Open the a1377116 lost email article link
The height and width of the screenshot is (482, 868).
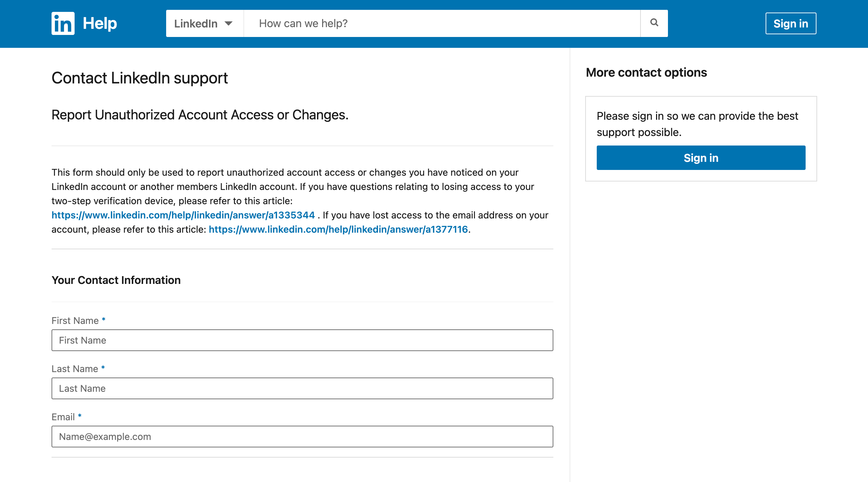(338, 229)
